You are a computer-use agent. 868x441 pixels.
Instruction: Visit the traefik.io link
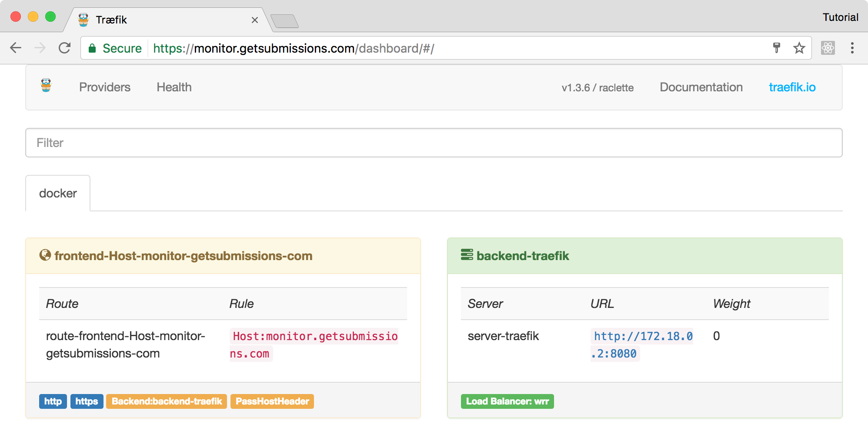point(792,87)
